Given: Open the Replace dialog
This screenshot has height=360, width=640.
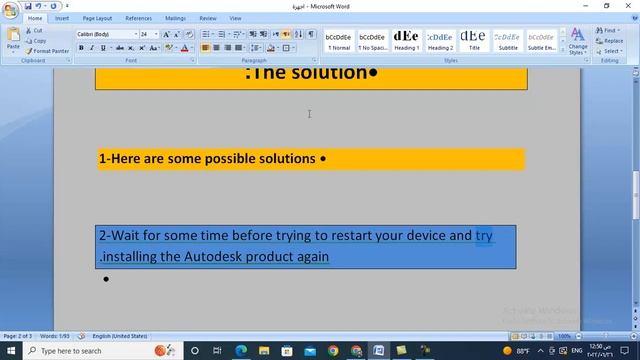Looking at the screenshot, I should [609, 41].
